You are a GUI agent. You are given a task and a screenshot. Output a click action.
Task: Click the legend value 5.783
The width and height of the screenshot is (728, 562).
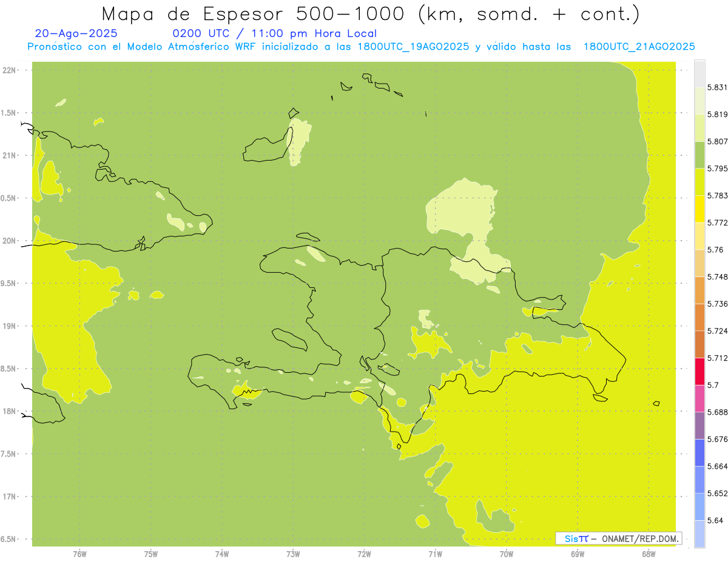[717, 196]
